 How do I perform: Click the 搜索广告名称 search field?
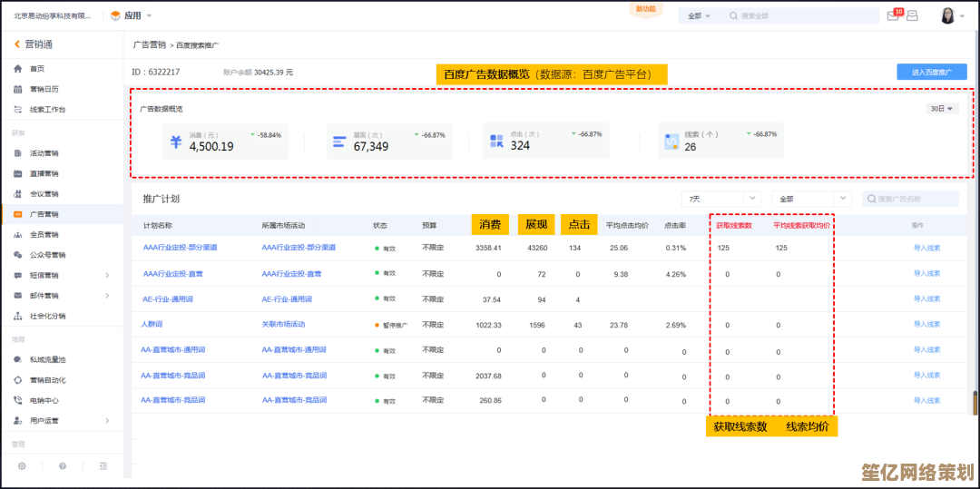915,199
